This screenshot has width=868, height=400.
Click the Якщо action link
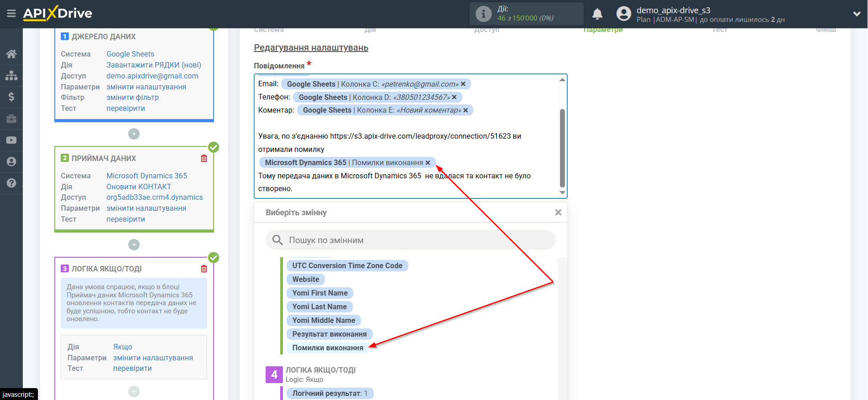[123, 347]
